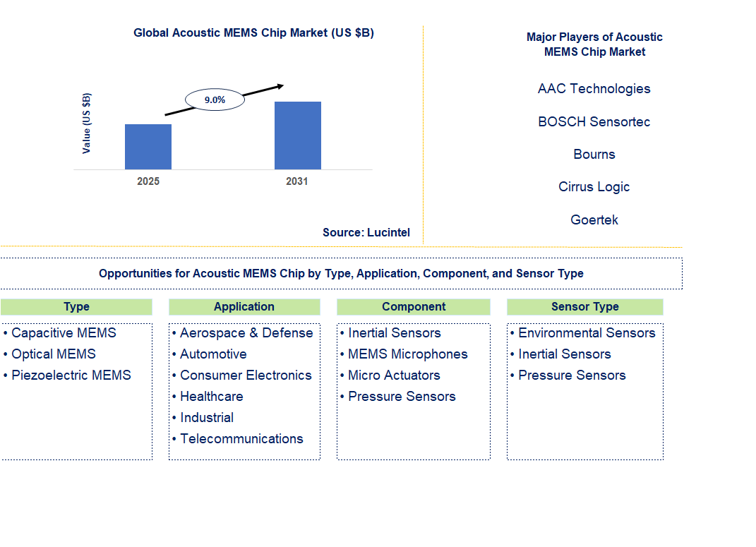This screenshot has width=756, height=547.
Task: Select MEMS Microphones under Component
Action: click(408, 354)
